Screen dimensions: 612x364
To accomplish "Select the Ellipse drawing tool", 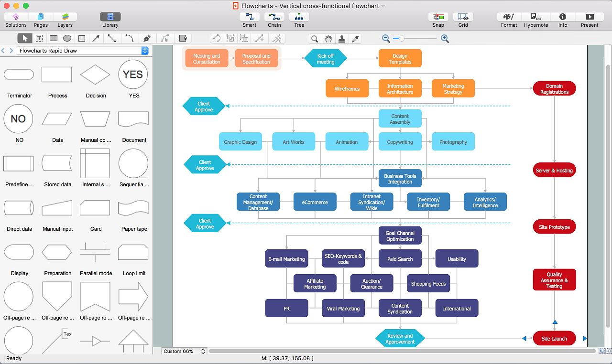I will (x=67, y=38).
